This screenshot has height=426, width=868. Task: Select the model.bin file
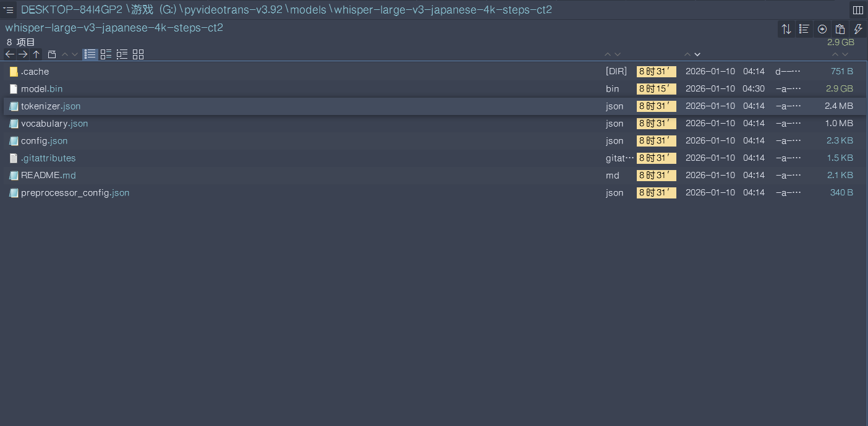[41, 89]
